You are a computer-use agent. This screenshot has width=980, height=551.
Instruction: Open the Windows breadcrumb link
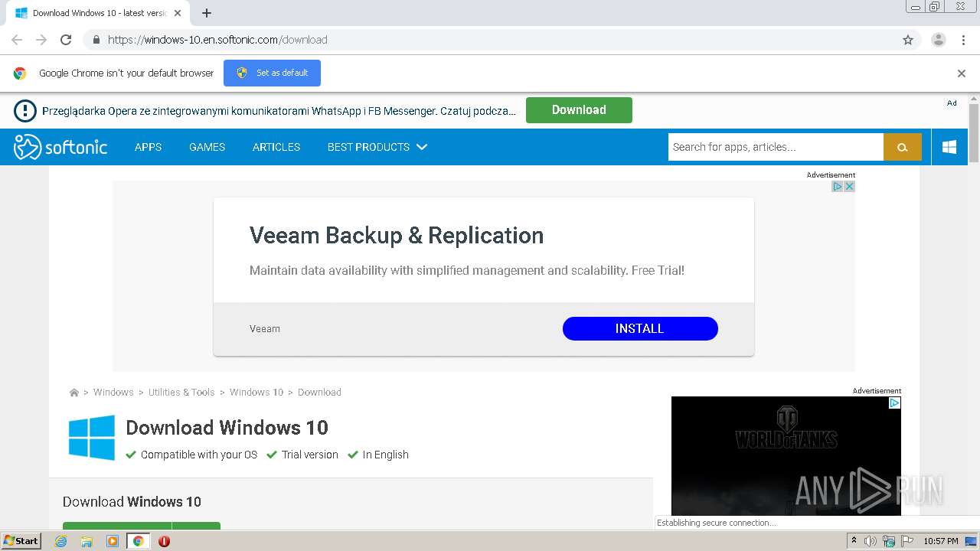pos(113,393)
